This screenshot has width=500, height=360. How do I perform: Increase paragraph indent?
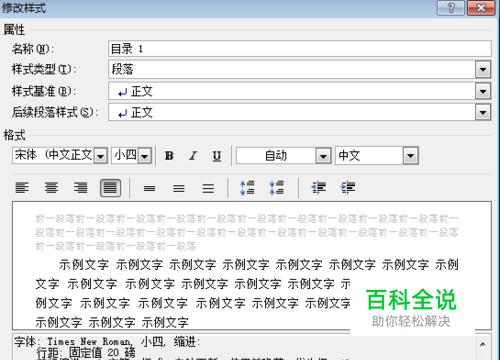(x=348, y=188)
